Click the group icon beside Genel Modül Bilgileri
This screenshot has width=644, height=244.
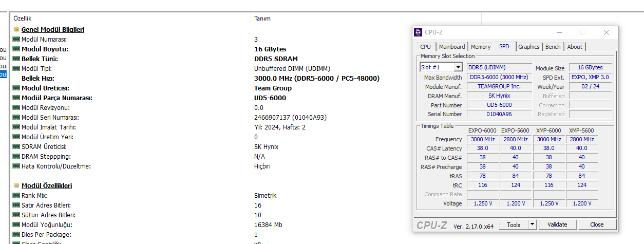tap(16, 30)
